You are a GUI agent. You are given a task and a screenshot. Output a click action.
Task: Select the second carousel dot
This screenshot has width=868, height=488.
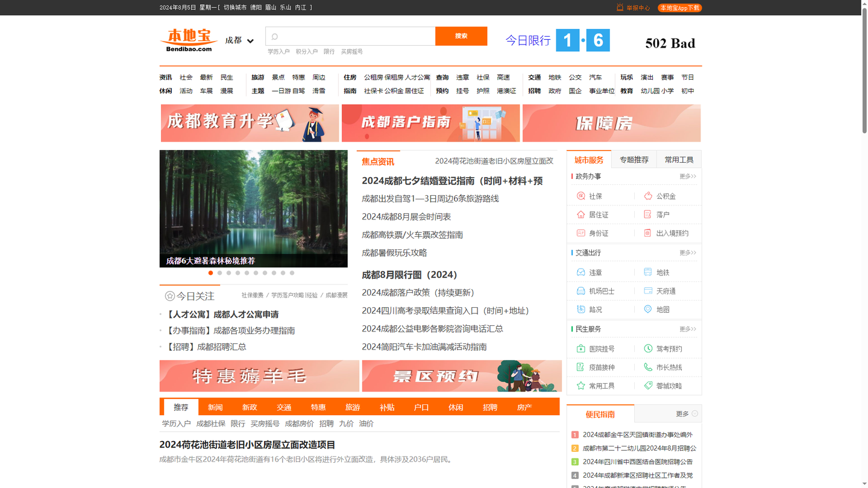point(219,273)
